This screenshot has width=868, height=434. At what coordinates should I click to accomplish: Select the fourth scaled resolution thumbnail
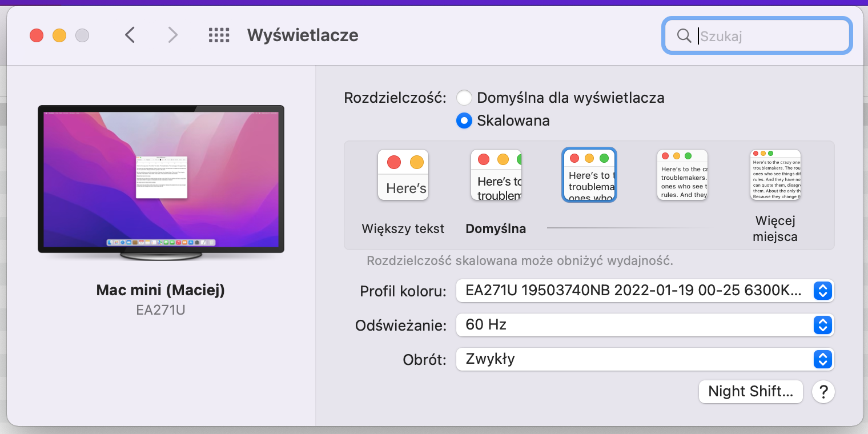coord(682,175)
